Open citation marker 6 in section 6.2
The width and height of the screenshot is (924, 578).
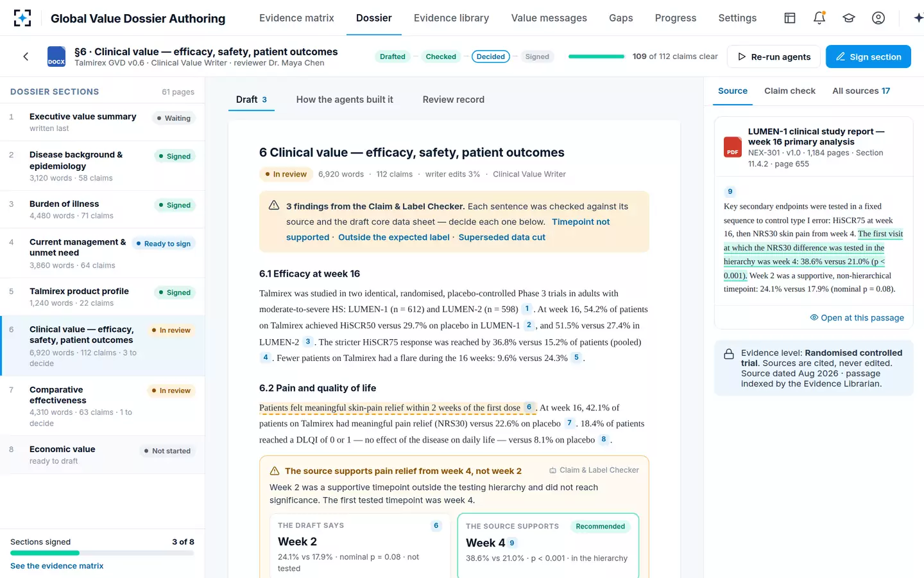[529, 407]
